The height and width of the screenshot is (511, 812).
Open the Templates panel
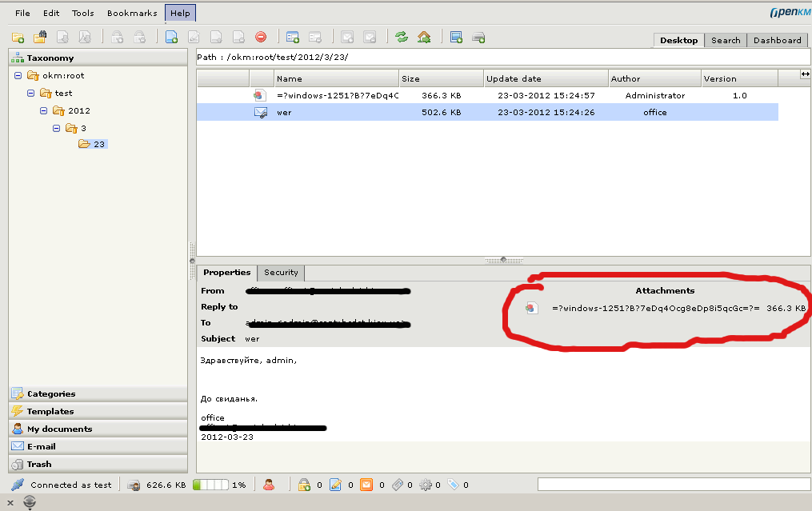pyautogui.click(x=50, y=411)
